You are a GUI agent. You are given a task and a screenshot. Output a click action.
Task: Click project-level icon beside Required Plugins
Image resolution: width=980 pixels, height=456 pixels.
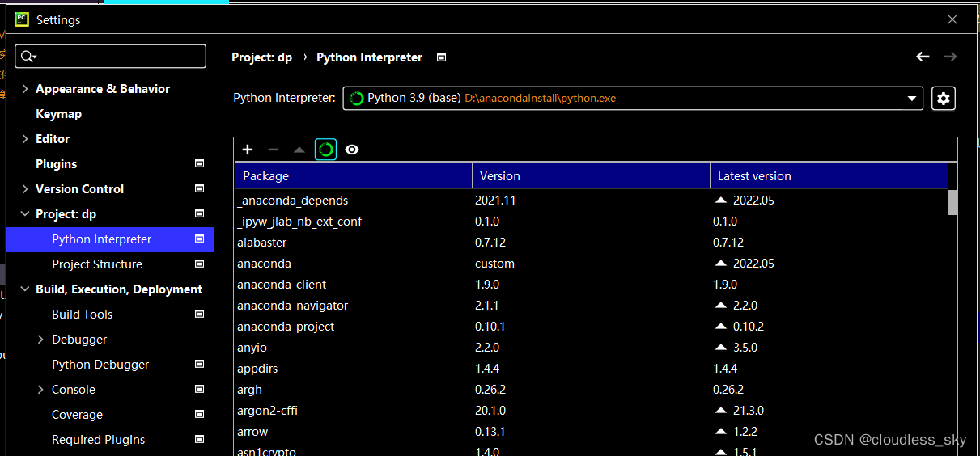click(x=200, y=439)
